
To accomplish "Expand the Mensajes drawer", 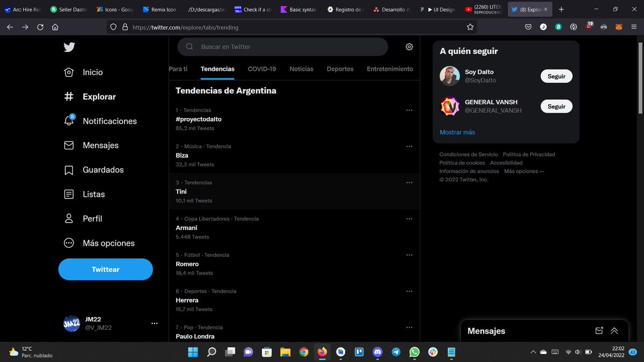I will [x=614, y=331].
